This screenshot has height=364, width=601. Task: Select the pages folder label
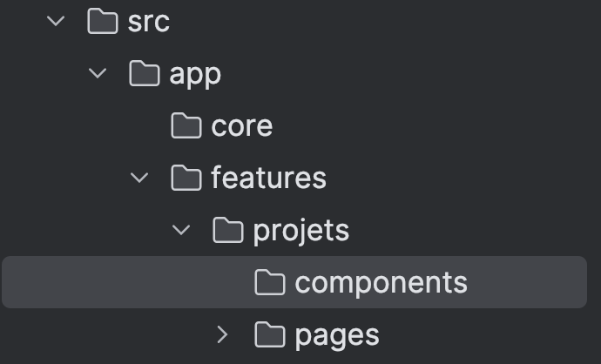tap(337, 335)
